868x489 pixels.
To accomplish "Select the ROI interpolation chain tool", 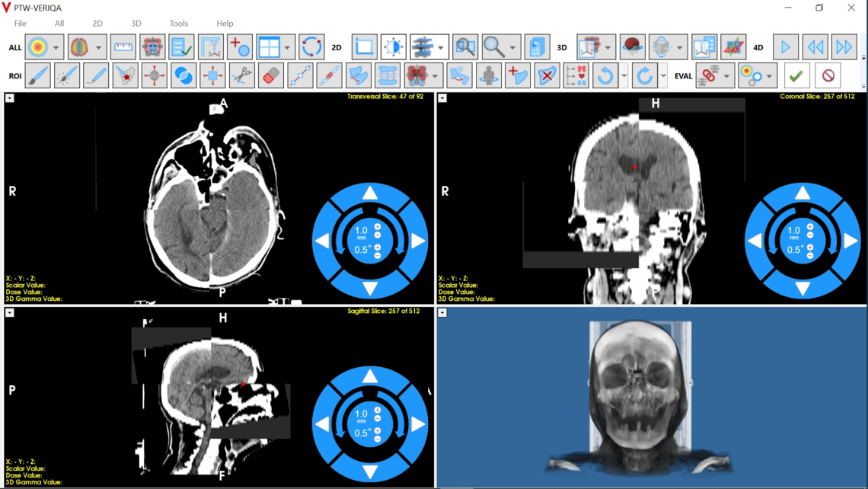I will 330,75.
